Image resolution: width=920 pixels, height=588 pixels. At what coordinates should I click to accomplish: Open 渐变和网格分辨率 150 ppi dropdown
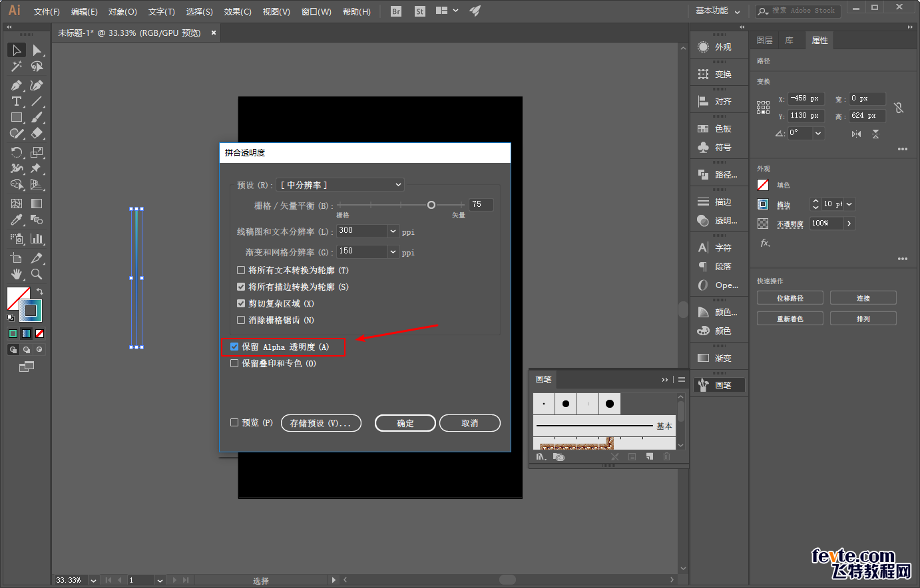coord(393,252)
